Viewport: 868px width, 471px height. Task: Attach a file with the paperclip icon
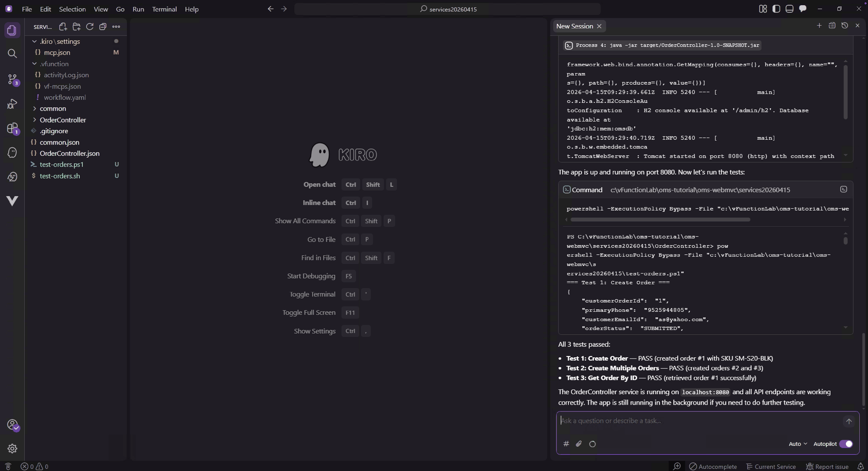click(x=579, y=444)
